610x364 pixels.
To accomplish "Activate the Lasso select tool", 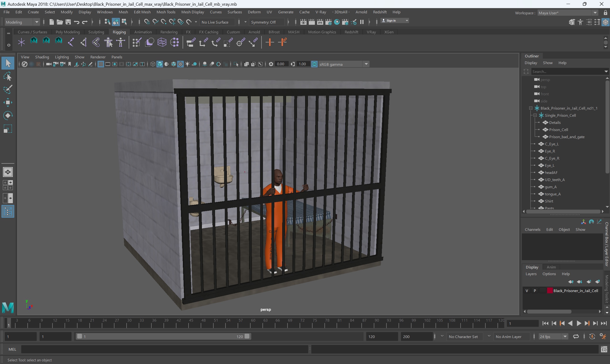I will (8, 76).
